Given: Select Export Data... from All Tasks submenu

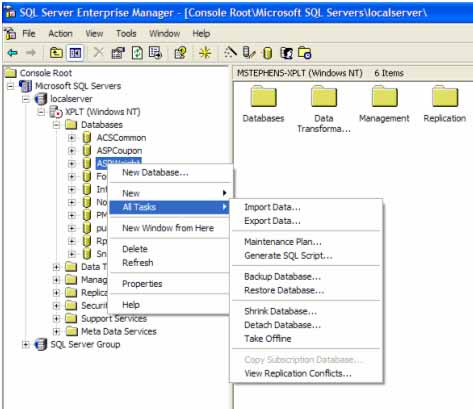Looking at the screenshot, I should point(306,221).
